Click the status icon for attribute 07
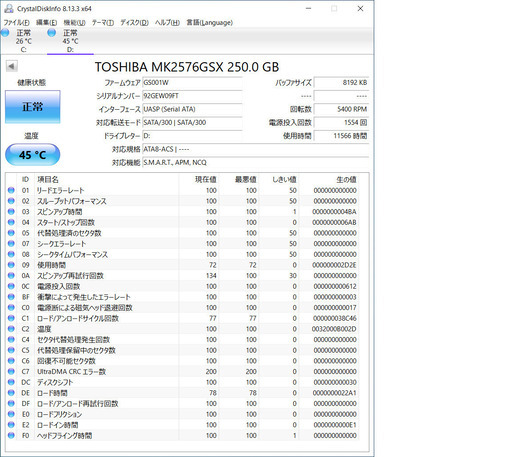The height and width of the screenshot is (457, 512). coord(11,244)
